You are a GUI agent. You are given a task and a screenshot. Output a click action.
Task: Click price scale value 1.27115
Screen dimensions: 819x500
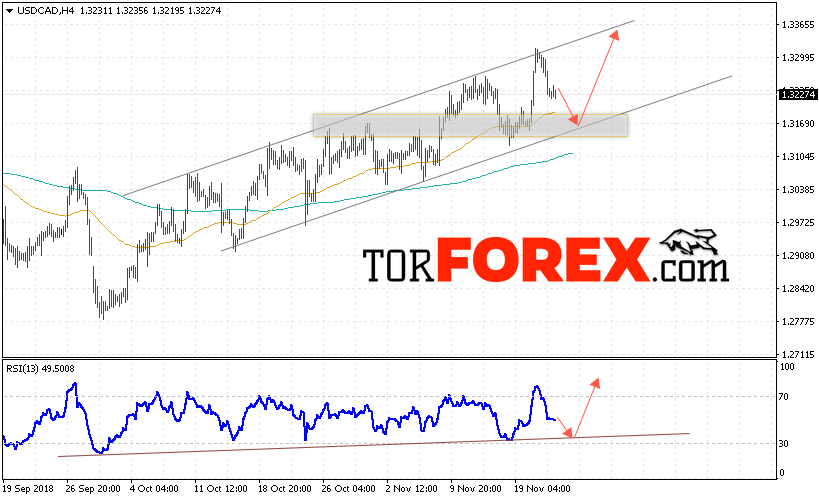coord(798,354)
